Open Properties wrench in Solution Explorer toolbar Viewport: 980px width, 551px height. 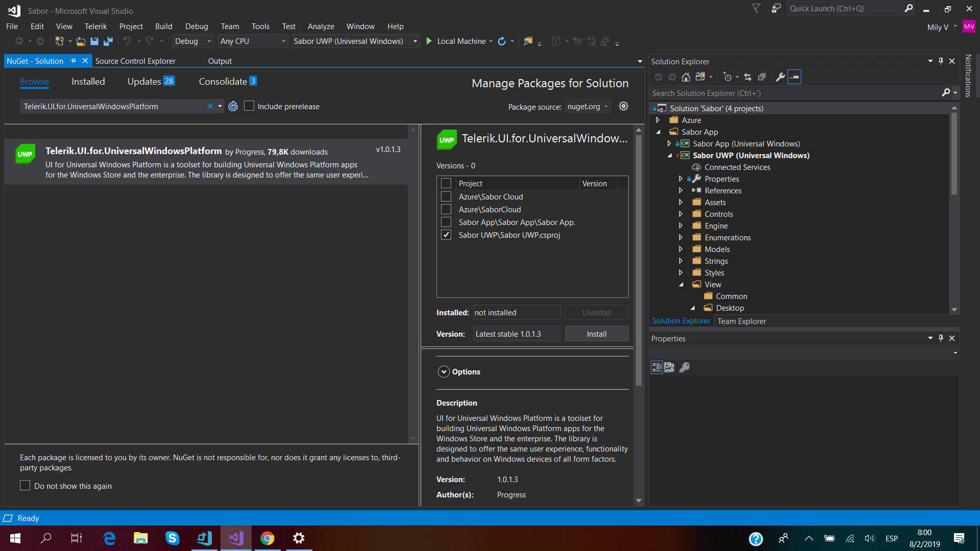click(780, 77)
